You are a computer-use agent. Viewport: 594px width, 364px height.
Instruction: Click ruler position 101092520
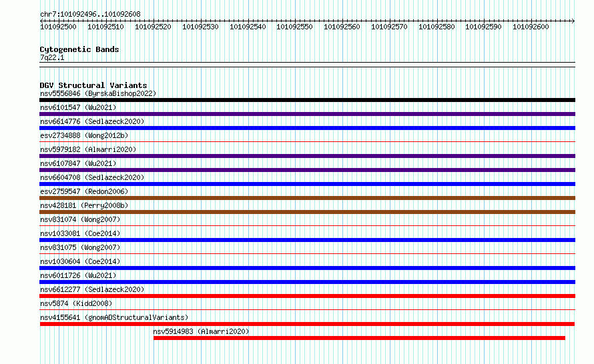153,27
